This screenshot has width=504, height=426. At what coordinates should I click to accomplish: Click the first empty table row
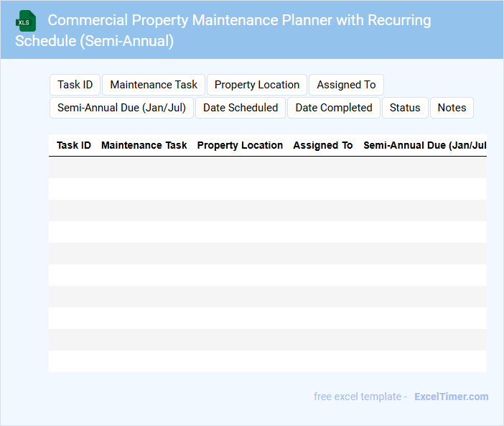coord(267,167)
